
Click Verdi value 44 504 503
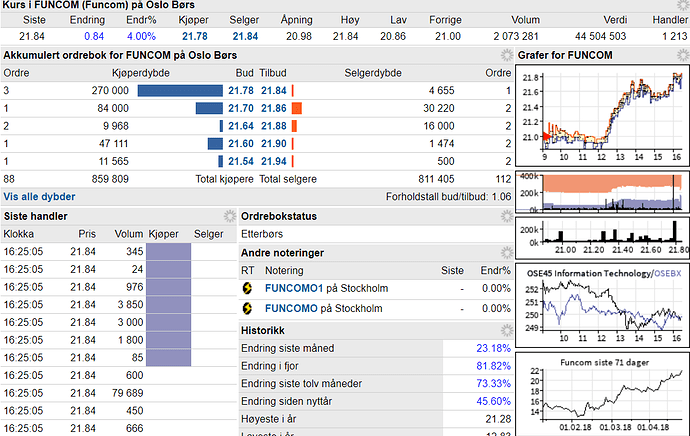600,37
